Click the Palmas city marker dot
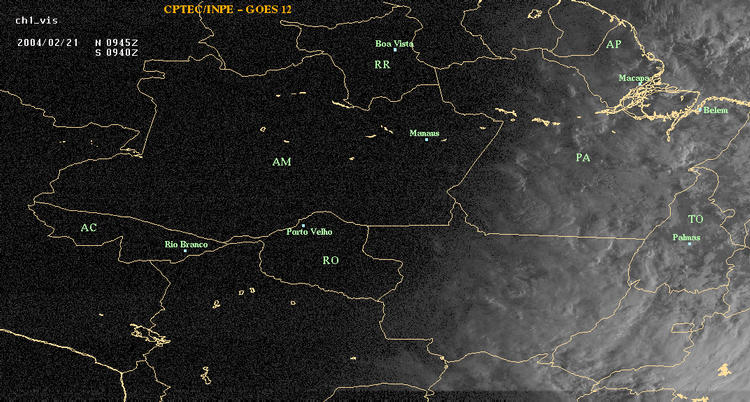 689,244
